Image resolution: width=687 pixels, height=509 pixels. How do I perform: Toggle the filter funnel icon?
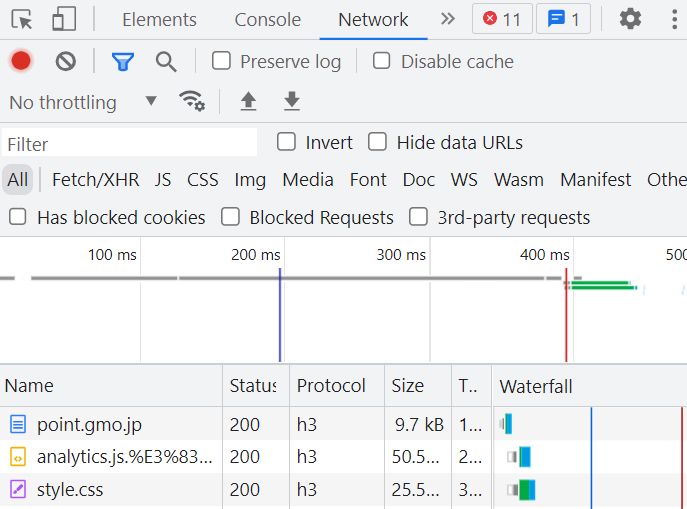pos(123,61)
